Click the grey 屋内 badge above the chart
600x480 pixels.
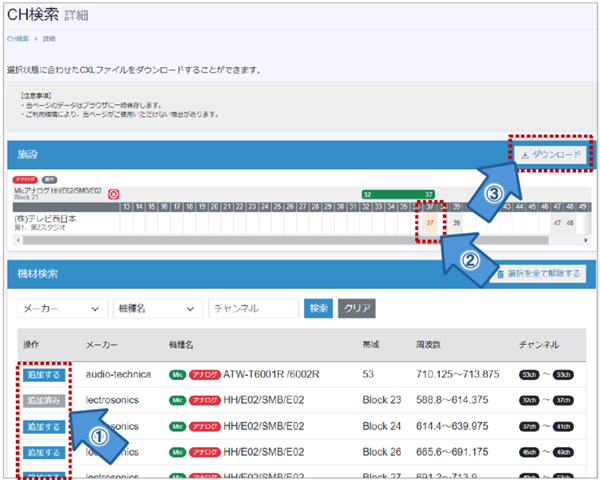coord(49,180)
